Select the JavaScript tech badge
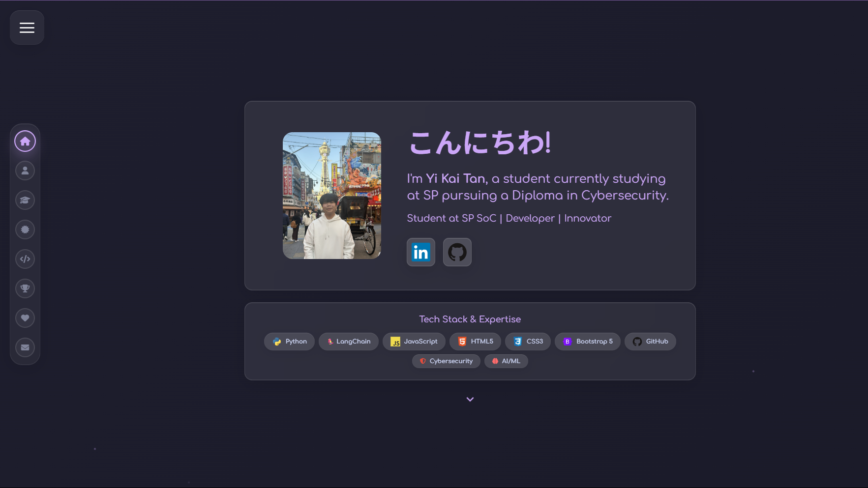 (x=414, y=342)
